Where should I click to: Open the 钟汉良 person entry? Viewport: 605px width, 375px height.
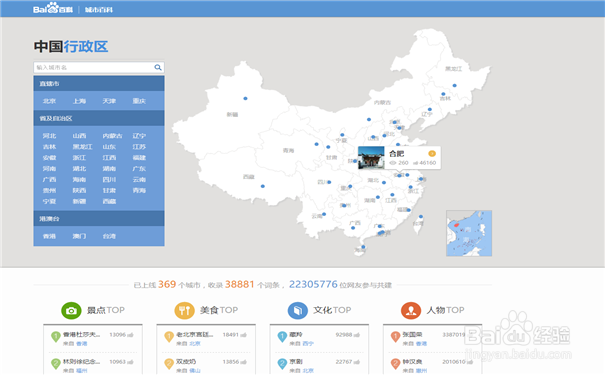tap(412, 361)
